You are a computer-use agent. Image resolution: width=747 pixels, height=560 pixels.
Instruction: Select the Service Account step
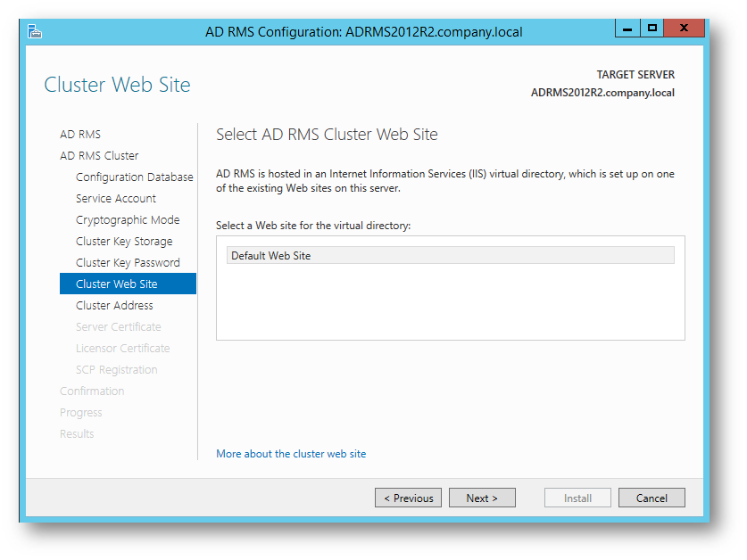pos(116,199)
